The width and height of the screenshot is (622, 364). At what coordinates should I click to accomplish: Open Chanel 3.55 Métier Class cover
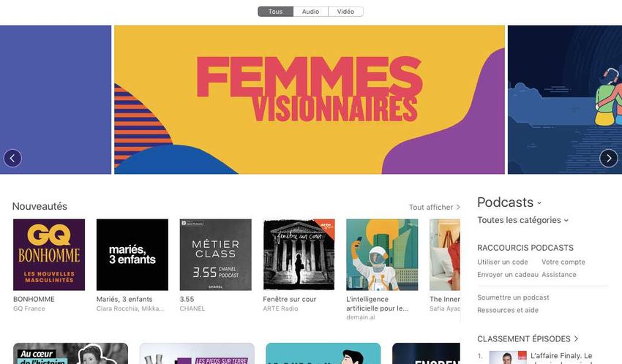(215, 254)
